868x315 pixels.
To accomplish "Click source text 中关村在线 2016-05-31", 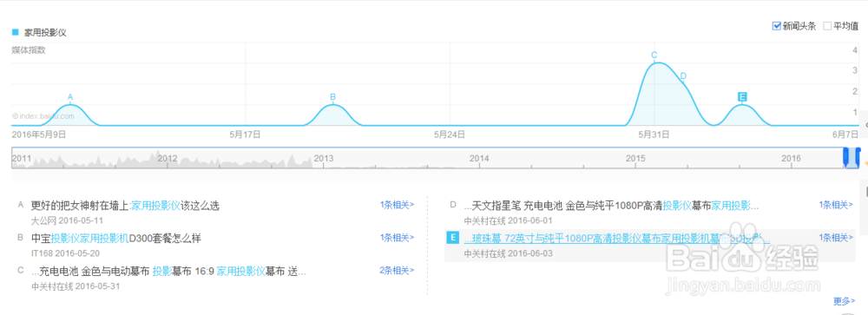I will [x=76, y=286].
